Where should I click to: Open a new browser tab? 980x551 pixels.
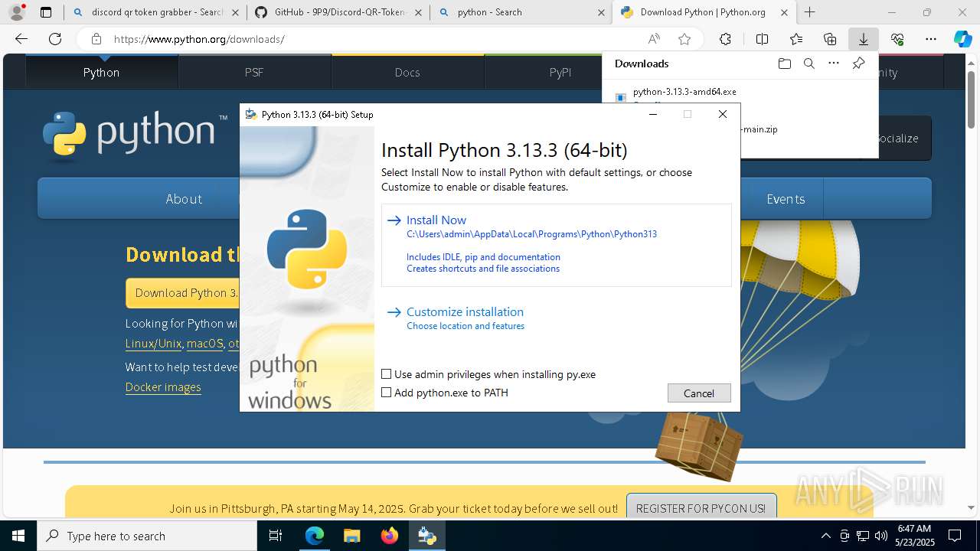tap(809, 12)
